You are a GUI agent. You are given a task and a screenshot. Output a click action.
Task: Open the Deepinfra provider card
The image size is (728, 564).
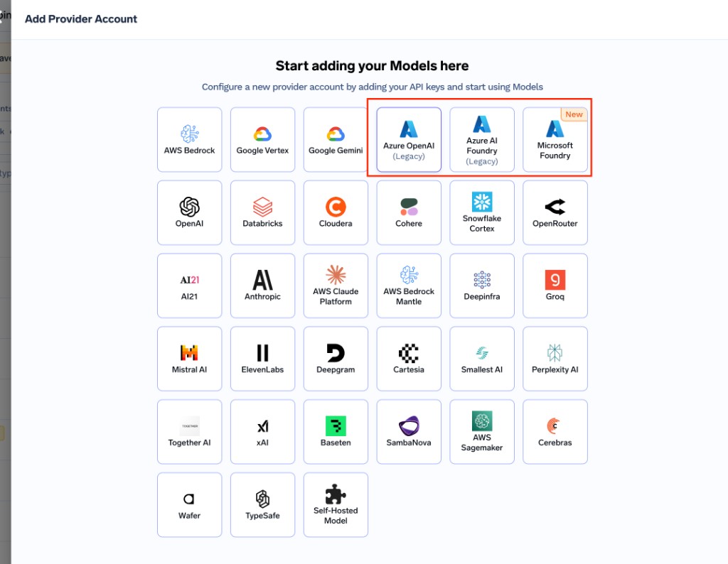pyautogui.click(x=482, y=286)
